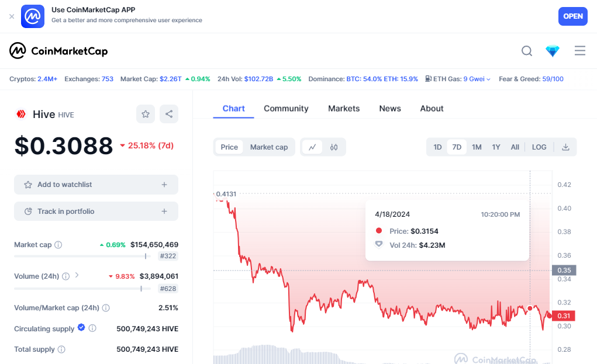Click the $0.3088 Hive price
Viewport: 597px width, 364px height.
(x=64, y=145)
